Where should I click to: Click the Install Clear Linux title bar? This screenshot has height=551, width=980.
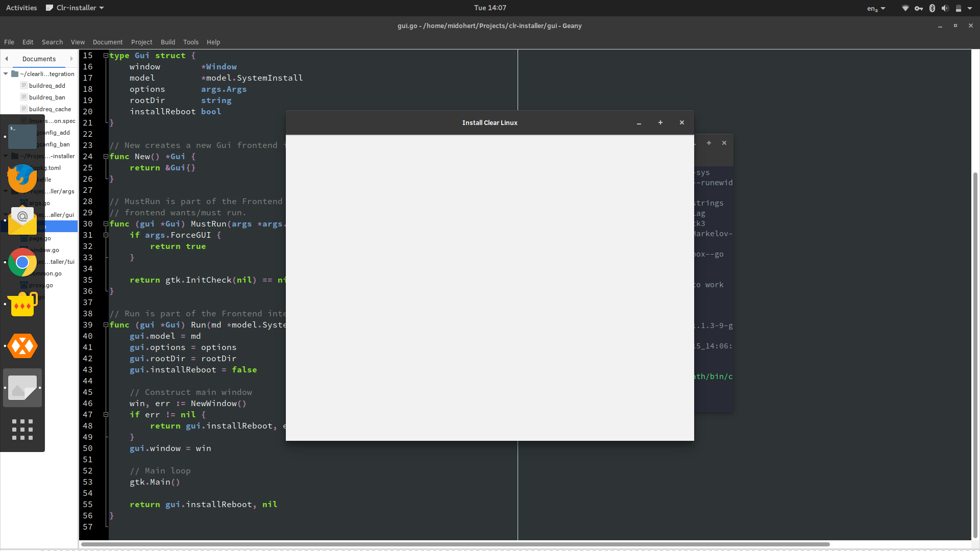(490, 123)
